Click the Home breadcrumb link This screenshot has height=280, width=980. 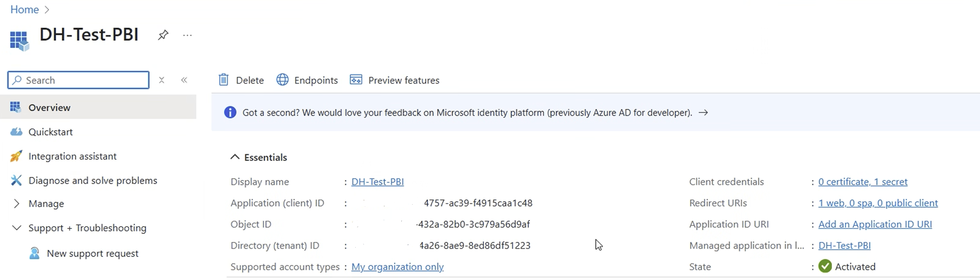click(x=24, y=10)
